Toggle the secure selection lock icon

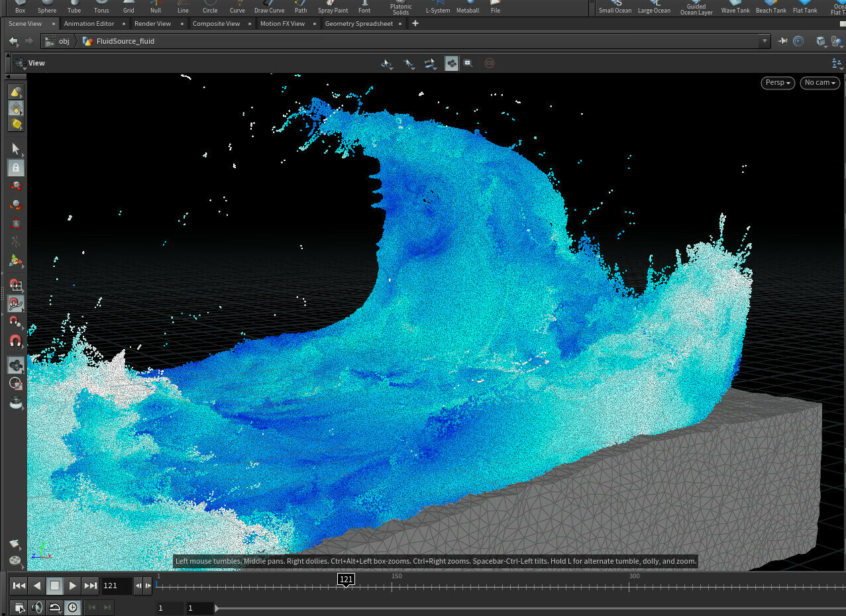(x=16, y=168)
